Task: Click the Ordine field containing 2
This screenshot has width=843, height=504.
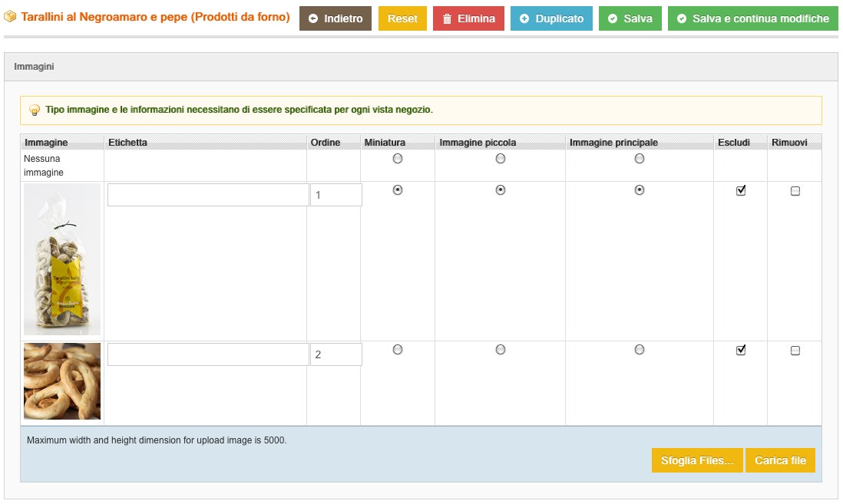Action: 336,354
